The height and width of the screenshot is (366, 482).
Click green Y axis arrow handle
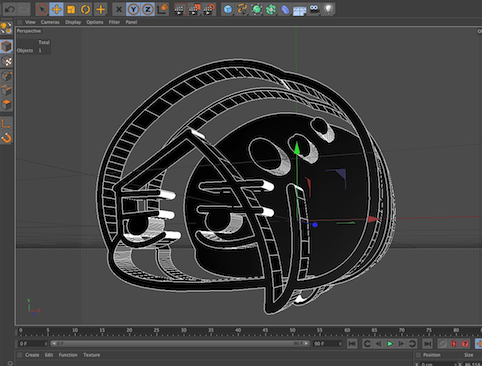point(296,148)
